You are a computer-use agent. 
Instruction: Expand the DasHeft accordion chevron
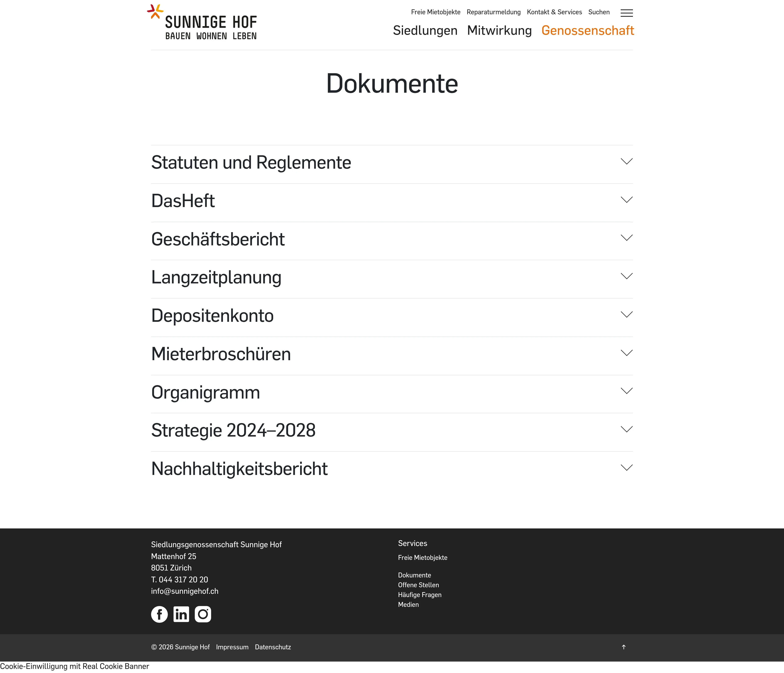[626, 199]
